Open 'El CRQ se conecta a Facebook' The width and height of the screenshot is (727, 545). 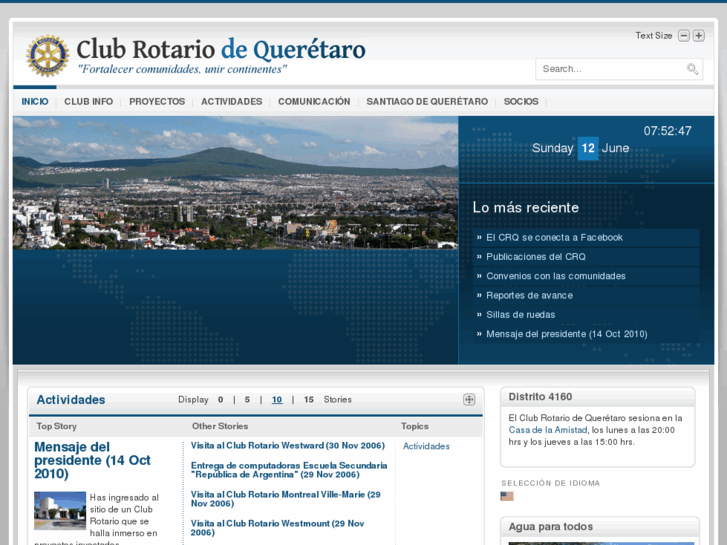555,237
